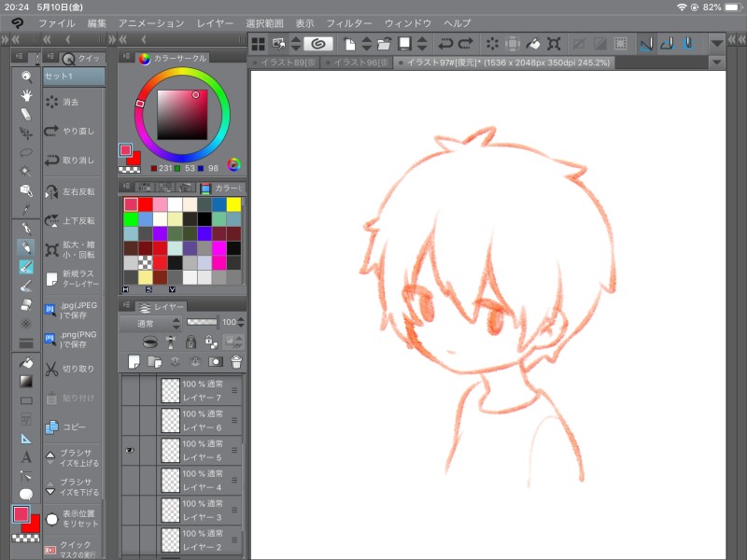Toggle visibility of レイヤー 4

[x=130, y=480]
